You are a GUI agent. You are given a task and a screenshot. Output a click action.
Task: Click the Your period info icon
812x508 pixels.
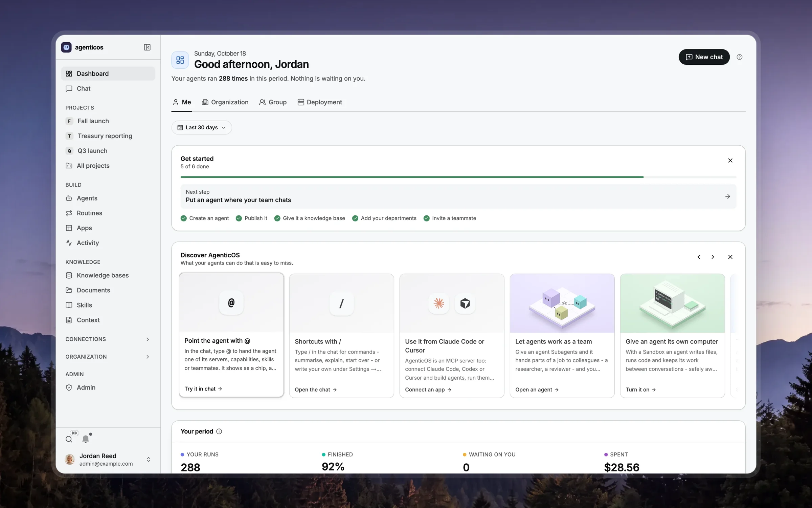219,431
